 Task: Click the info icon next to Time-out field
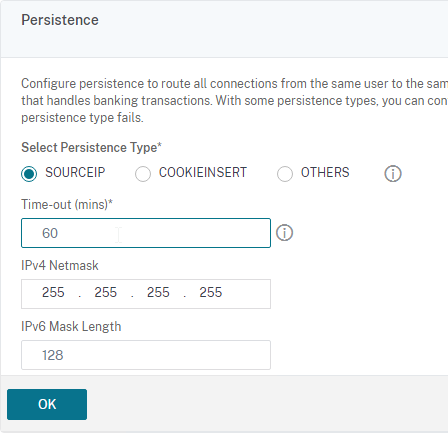coord(284,233)
